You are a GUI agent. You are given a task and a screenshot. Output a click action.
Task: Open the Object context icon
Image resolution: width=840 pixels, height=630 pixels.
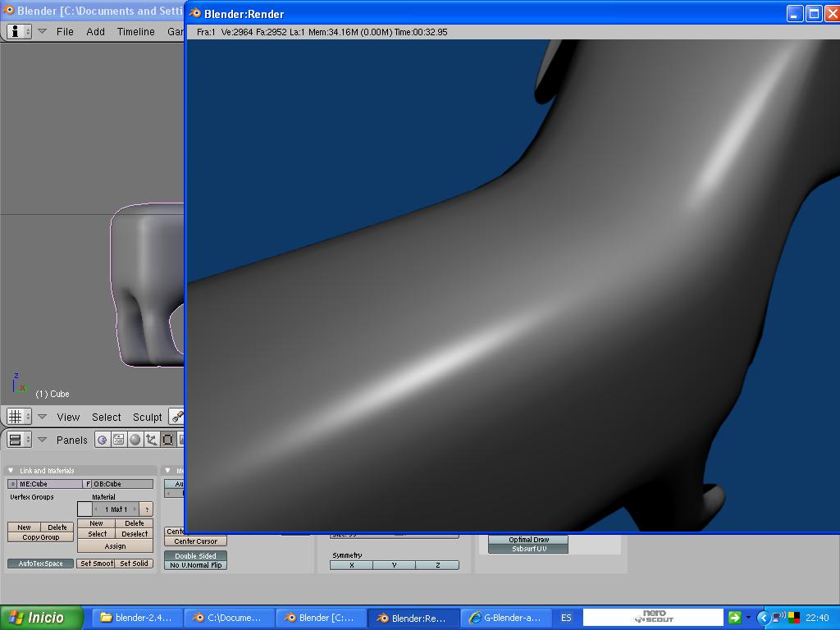(152, 440)
